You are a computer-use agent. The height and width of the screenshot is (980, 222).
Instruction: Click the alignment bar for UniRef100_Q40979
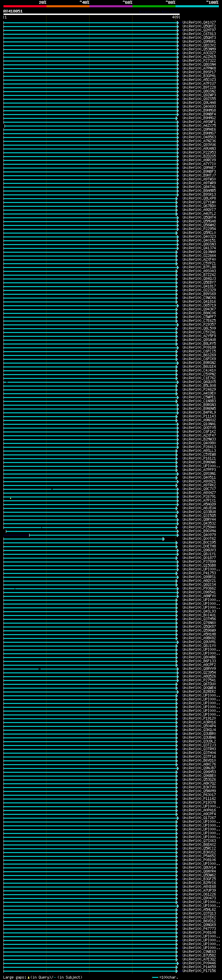point(103,535)
